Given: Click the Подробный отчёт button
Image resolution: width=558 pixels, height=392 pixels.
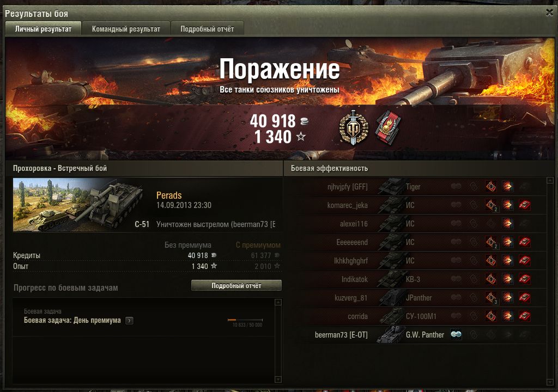Looking at the screenshot, I should click(236, 285).
